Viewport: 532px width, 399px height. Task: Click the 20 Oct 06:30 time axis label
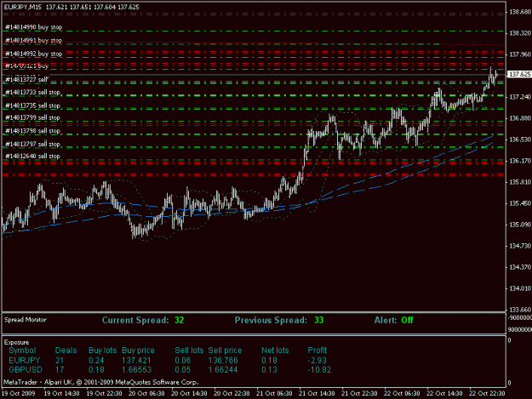(146, 394)
